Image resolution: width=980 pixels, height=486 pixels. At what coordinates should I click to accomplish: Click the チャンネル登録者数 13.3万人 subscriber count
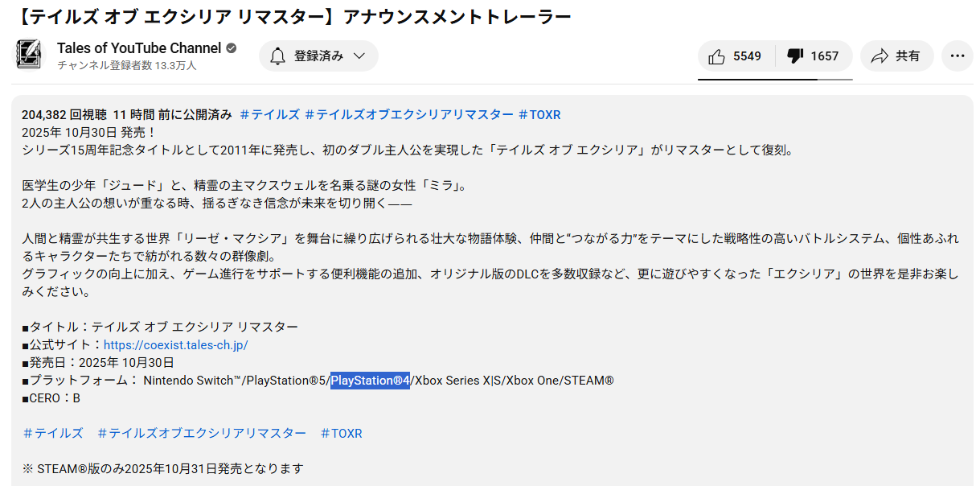(x=127, y=65)
